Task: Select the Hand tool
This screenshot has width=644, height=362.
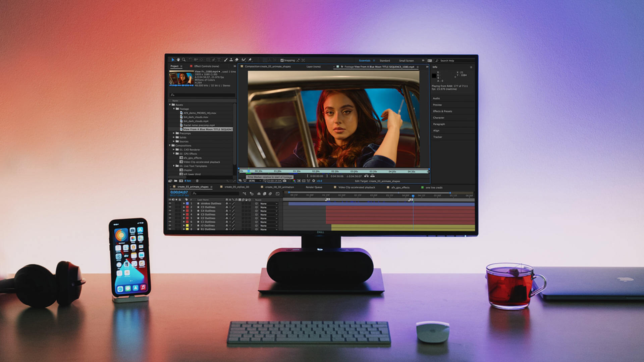Action: tap(178, 60)
